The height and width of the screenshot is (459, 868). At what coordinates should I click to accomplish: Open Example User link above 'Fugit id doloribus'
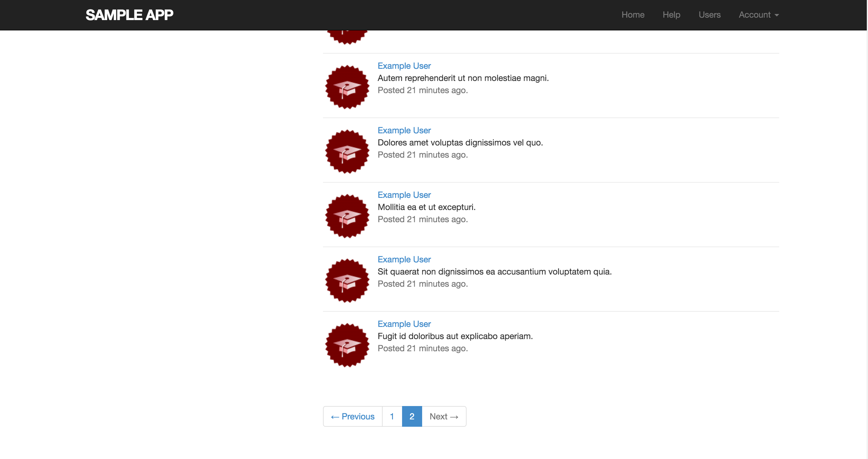404,324
